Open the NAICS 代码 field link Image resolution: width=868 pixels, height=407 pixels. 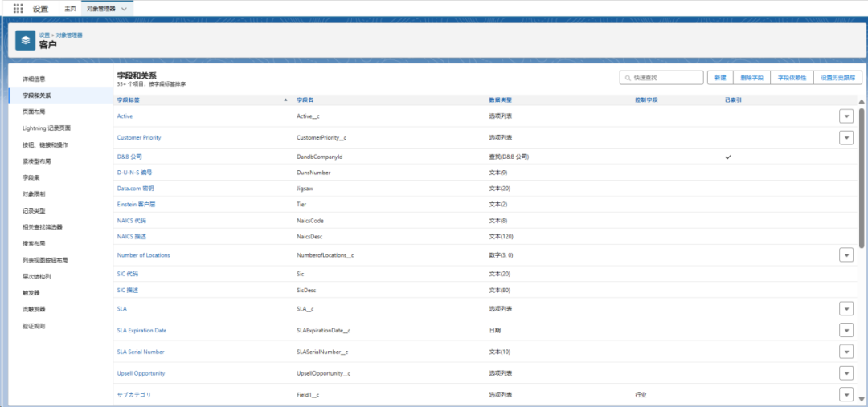[x=132, y=221]
